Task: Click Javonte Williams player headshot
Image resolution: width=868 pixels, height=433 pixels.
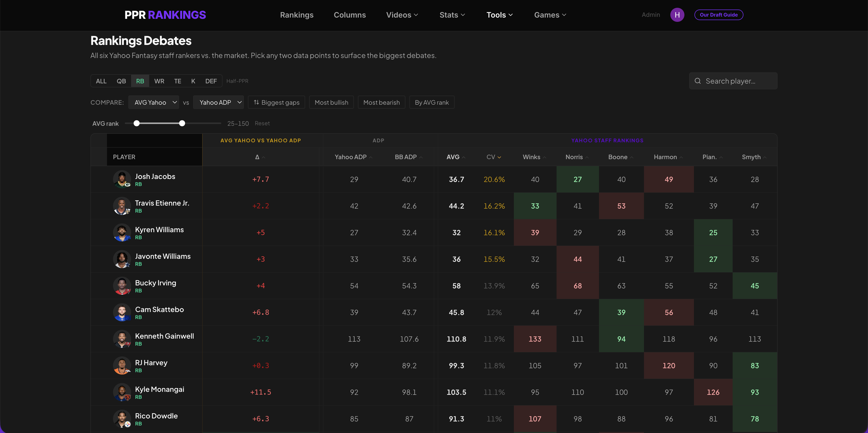Action: click(122, 259)
